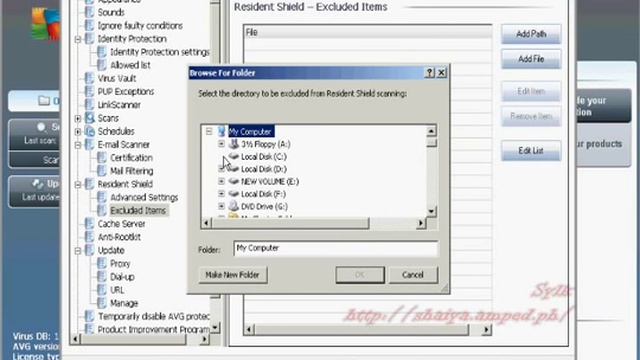Select Local Disk (F:) in folder tree

[x=263, y=194]
